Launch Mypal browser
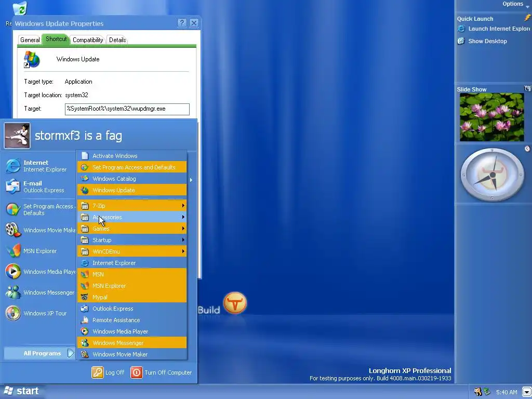 coord(132,297)
